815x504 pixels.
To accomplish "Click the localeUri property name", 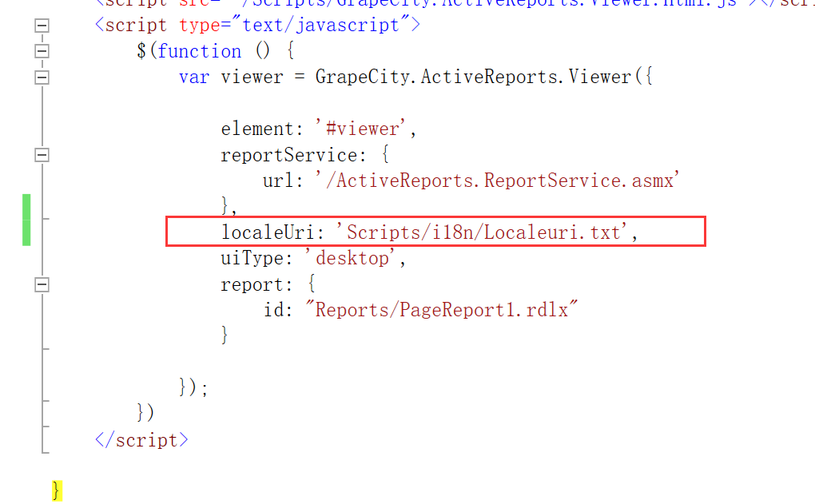I will click(x=267, y=232).
